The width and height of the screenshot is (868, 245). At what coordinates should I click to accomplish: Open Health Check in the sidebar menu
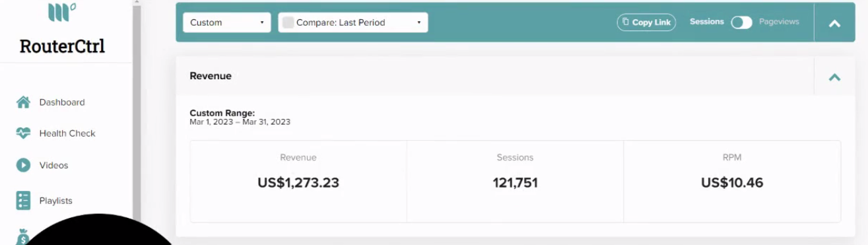click(66, 133)
